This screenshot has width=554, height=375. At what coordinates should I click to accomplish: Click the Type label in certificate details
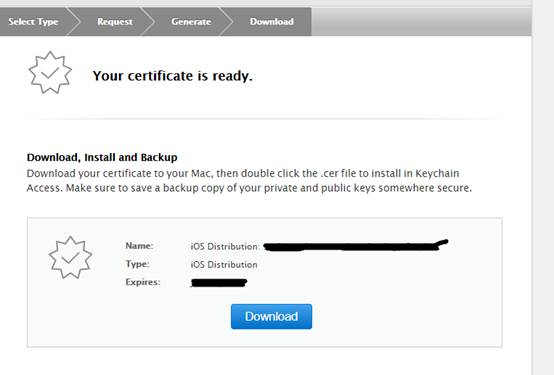click(137, 264)
